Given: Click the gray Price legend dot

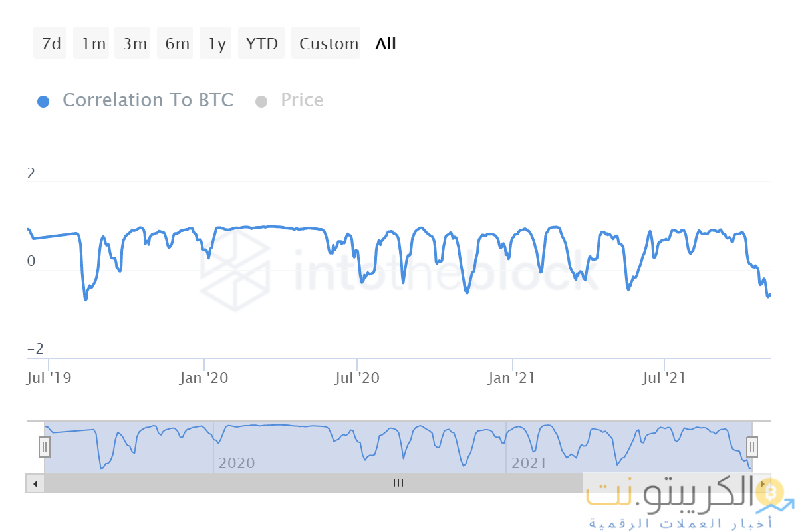Looking at the screenshot, I should 261,102.
